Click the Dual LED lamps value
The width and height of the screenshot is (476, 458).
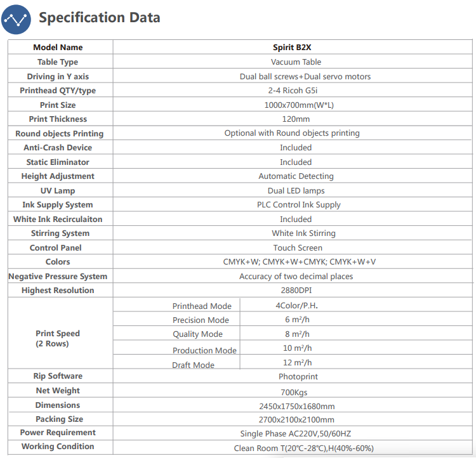pos(296,190)
